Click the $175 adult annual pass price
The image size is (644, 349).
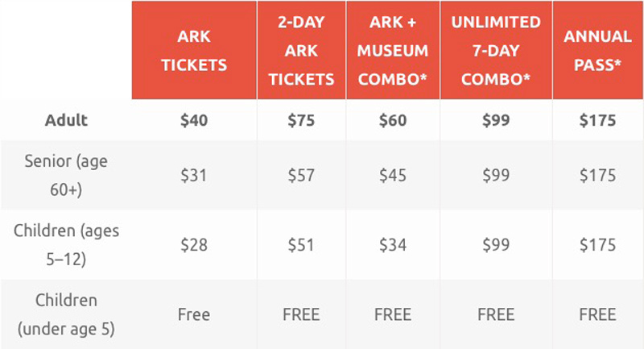click(x=597, y=120)
